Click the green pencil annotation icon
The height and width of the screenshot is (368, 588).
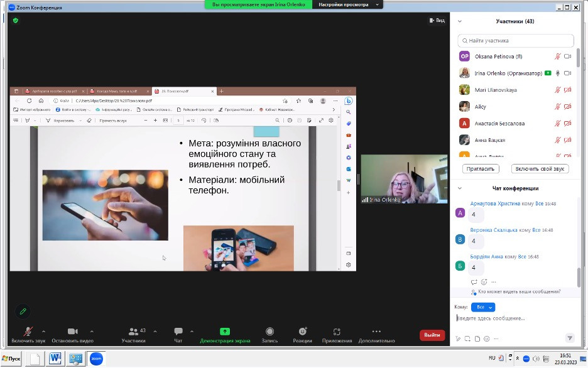click(x=23, y=311)
